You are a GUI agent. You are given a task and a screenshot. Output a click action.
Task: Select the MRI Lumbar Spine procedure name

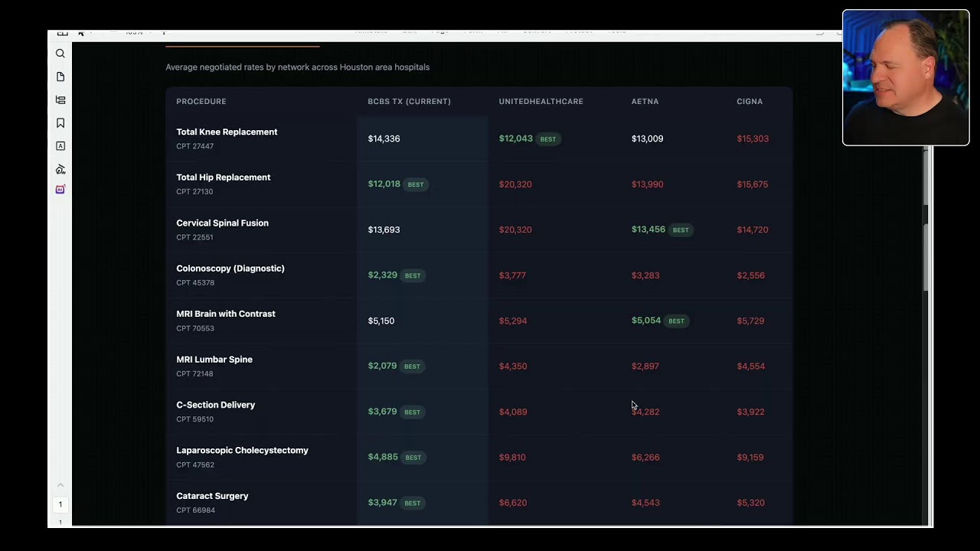point(214,360)
